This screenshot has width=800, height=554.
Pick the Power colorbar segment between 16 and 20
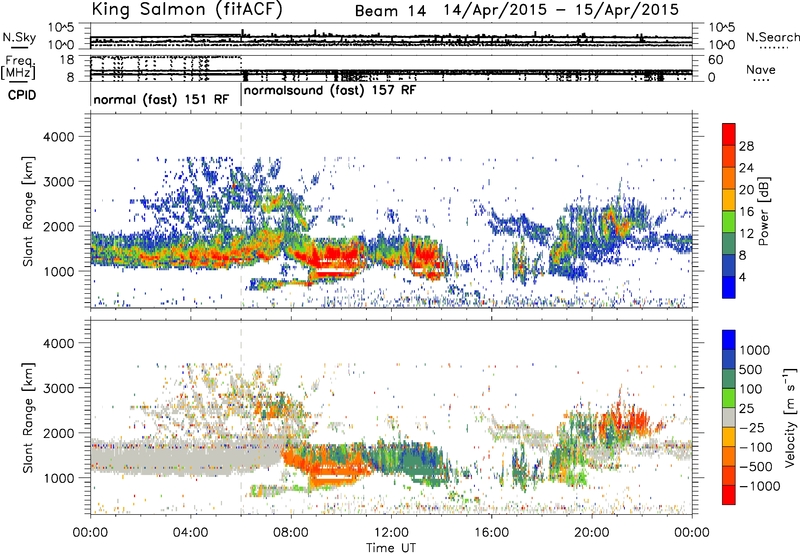coord(729,199)
